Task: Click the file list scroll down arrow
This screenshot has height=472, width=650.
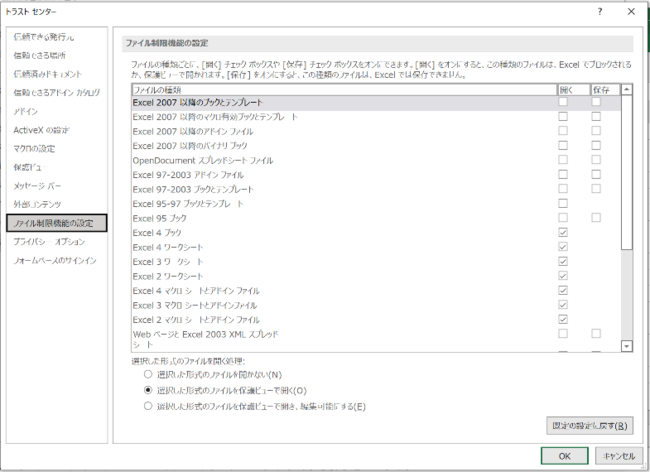Action: [627, 346]
